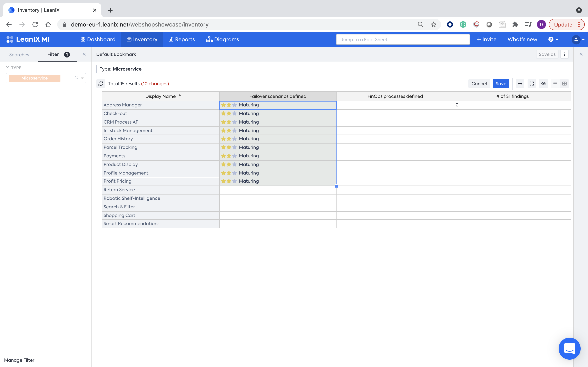This screenshot has width=588, height=367.
Task: Switch to the Searches tab
Action: click(x=19, y=55)
